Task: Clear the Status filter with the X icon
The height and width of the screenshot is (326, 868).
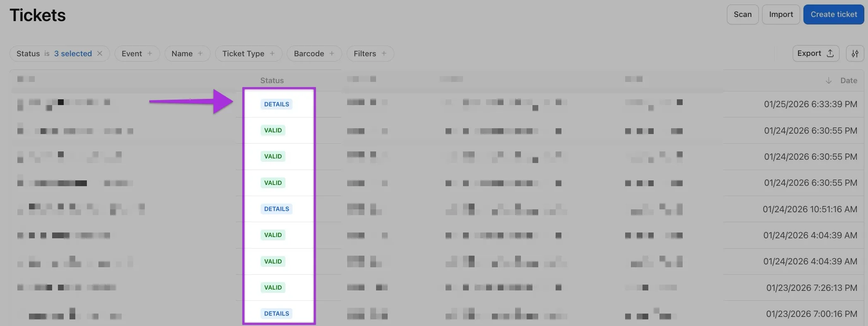Action: (100, 53)
